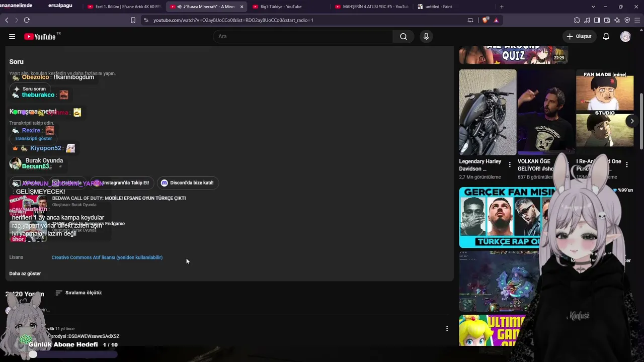The width and height of the screenshot is (644, 362).
Task: Click the "Lisans" label
Action: (x=16, y=257)
